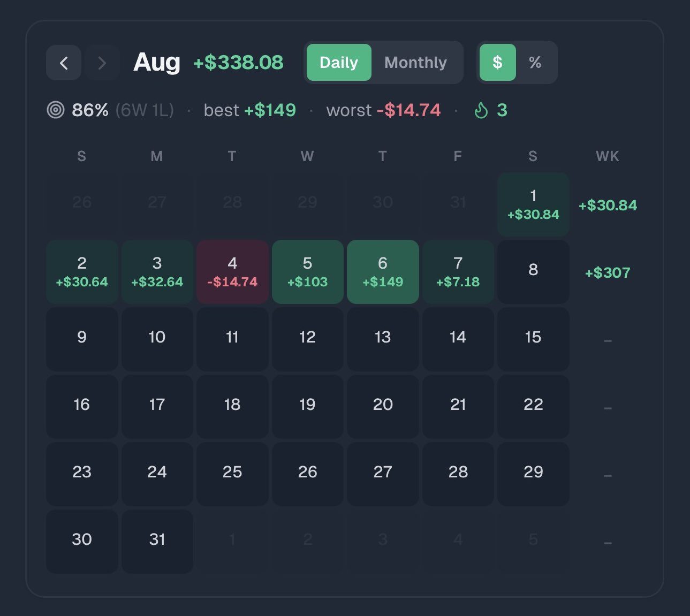Click the flame streak icon

coord(481,110)
